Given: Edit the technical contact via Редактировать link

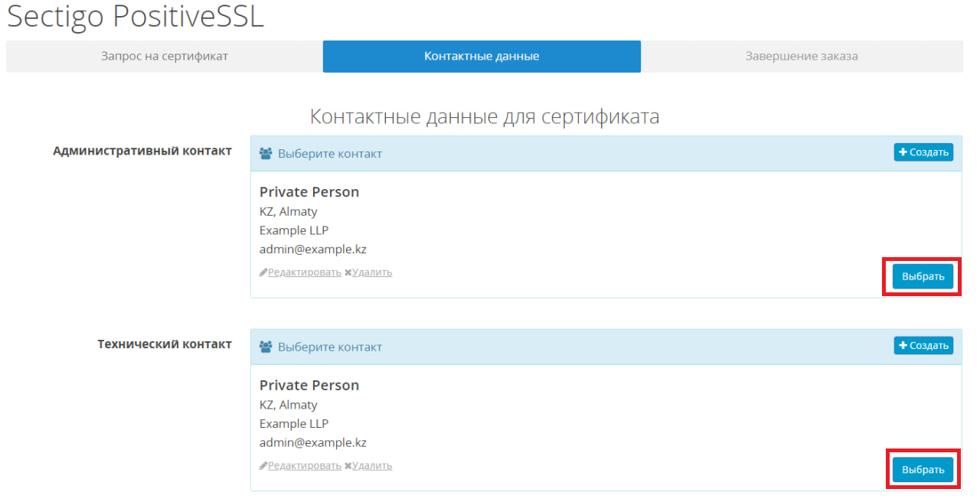Looking at the screenshot, I should point(305,466).
